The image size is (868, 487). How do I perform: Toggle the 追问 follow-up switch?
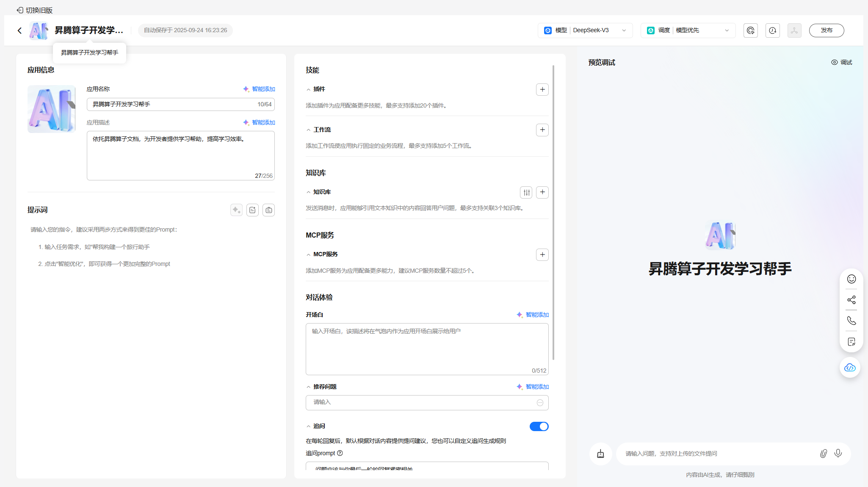pyautogui.click(x=539, y=426)
